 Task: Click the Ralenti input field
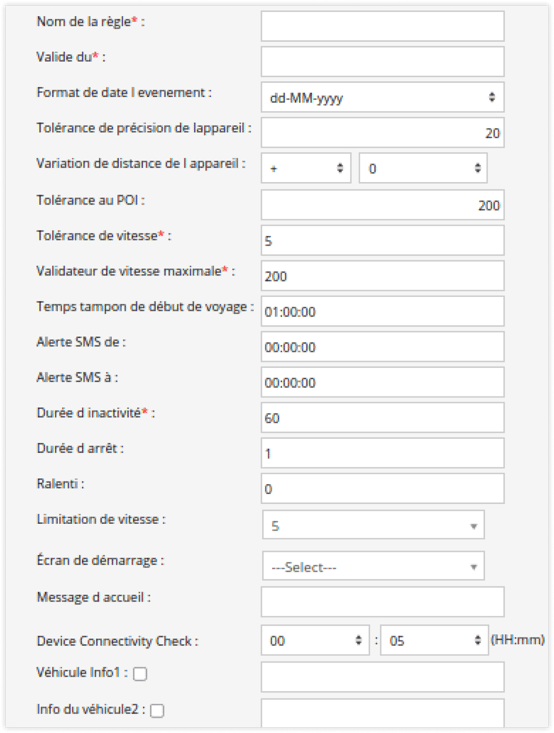click(382, 489)
